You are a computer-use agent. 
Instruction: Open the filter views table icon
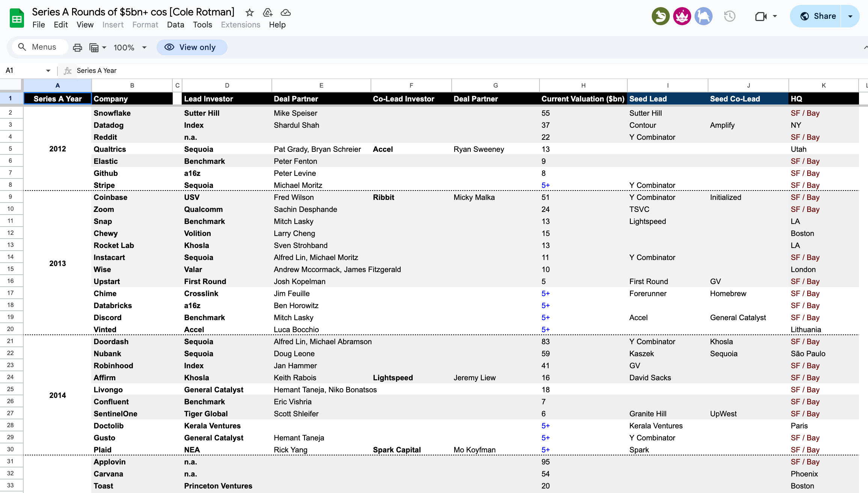94,47
